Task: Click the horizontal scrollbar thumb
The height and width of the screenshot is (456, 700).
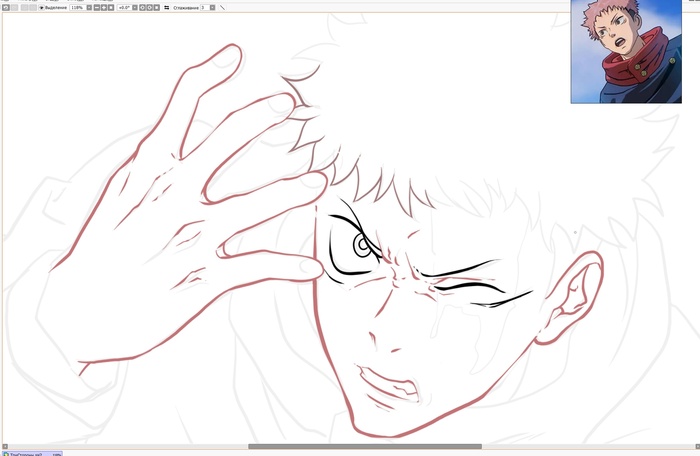Action: pos(364,446)
